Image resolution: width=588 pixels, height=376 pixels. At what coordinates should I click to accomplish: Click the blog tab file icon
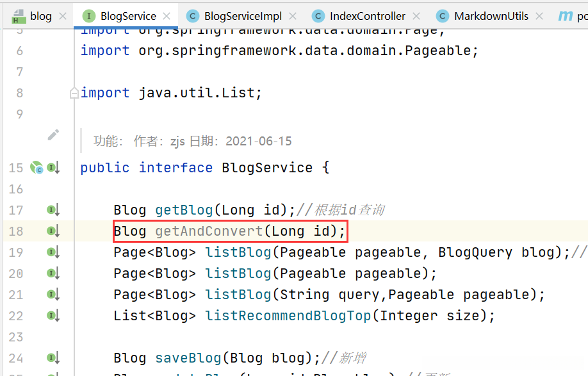(19, 17)
